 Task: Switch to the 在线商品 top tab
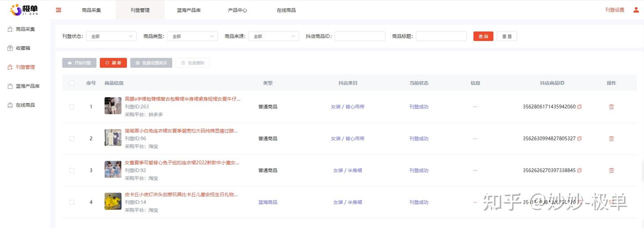pos(286,10)
